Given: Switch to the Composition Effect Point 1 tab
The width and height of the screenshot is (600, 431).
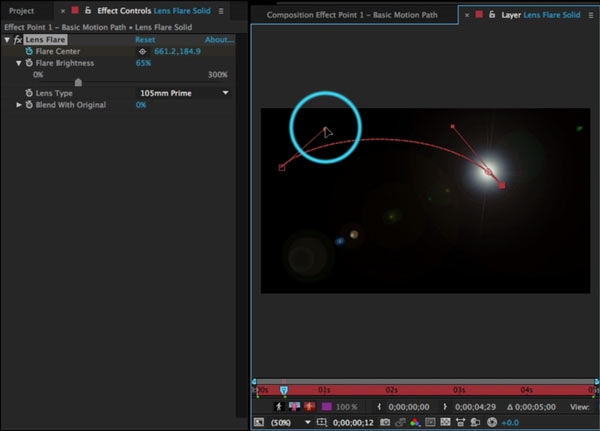Looking at the screenshot, I should coord(352,15).
